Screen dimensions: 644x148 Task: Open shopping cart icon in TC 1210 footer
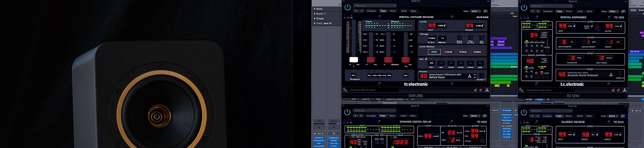(619, 90)
